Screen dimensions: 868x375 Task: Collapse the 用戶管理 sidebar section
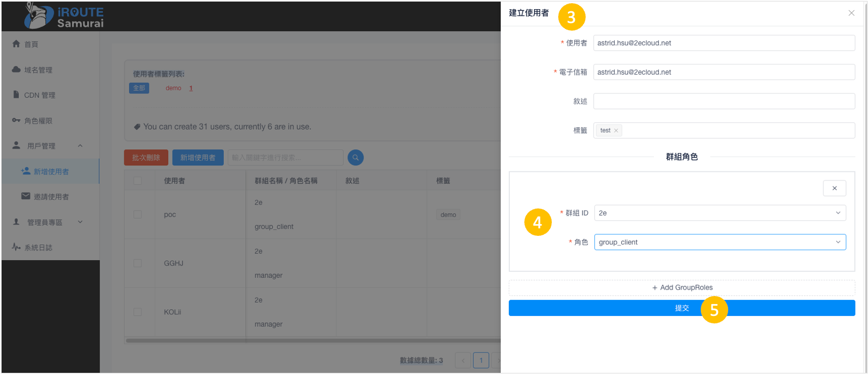click(80, 146)
